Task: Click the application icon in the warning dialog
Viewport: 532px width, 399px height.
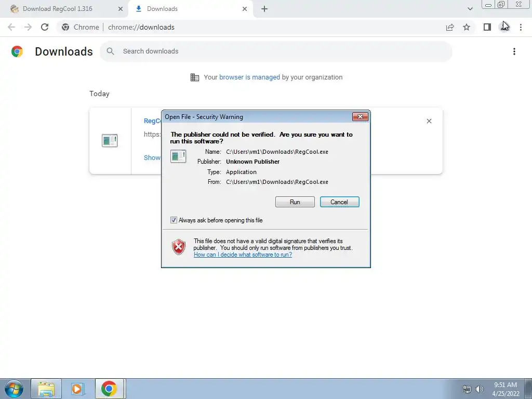Action: click(178, 156)
